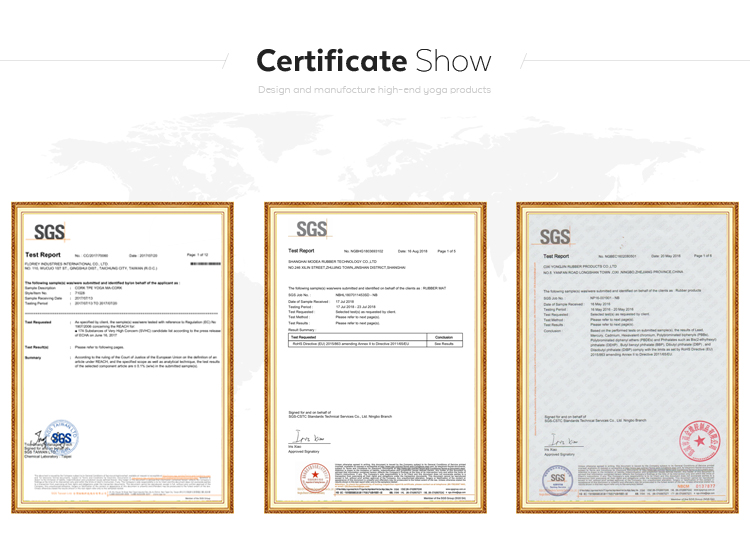
Task: Click "Page 1 of 12" on Floriey report
Action: (198, 255)
